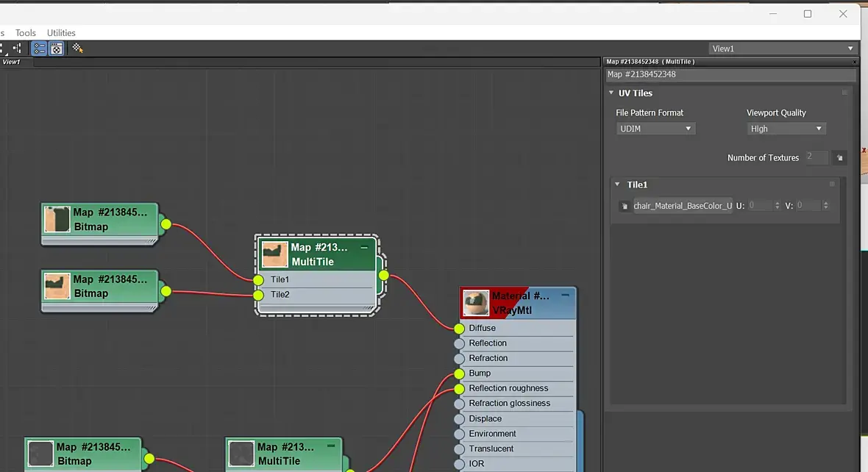
Task: Toggle the Material/Map Browser panel button
Action: pos(39,49)
